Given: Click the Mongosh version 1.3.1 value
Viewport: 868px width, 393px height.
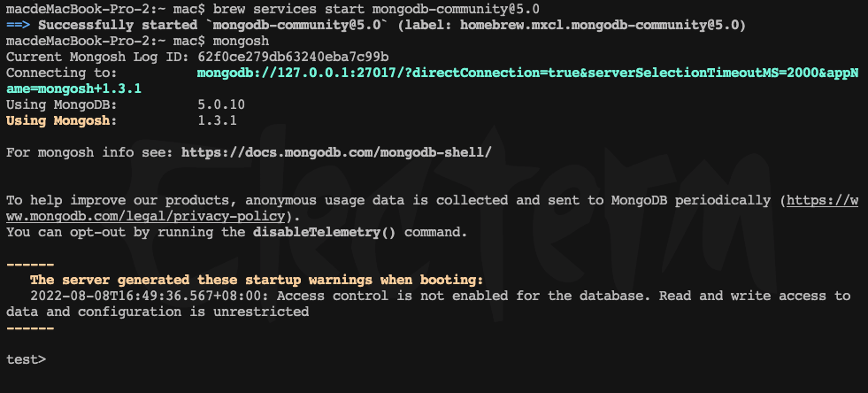Looking at the screenshot, I should (217, 120).
